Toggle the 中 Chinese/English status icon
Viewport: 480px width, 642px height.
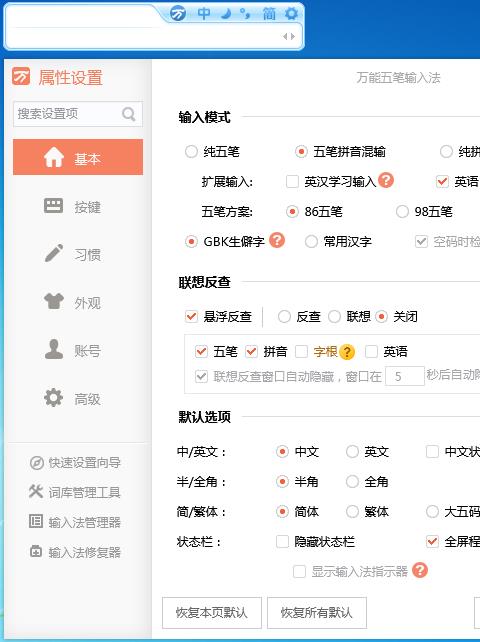204,14
